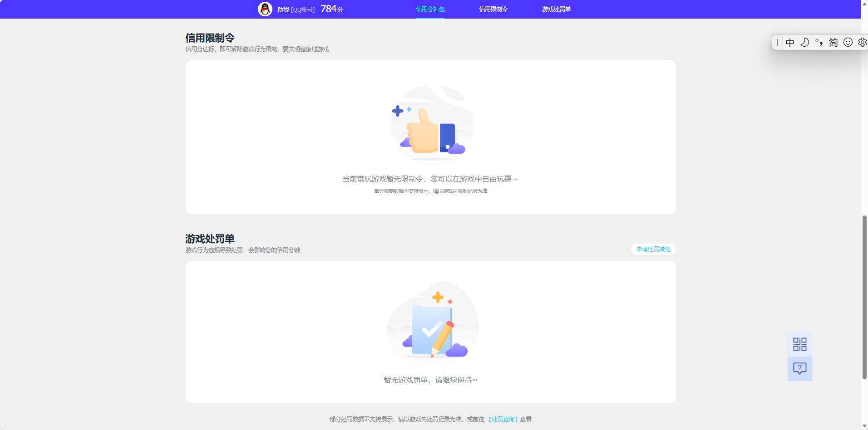Switch to the 信用限制令 tab
This screenshot has width=868, height=430.
493,9
